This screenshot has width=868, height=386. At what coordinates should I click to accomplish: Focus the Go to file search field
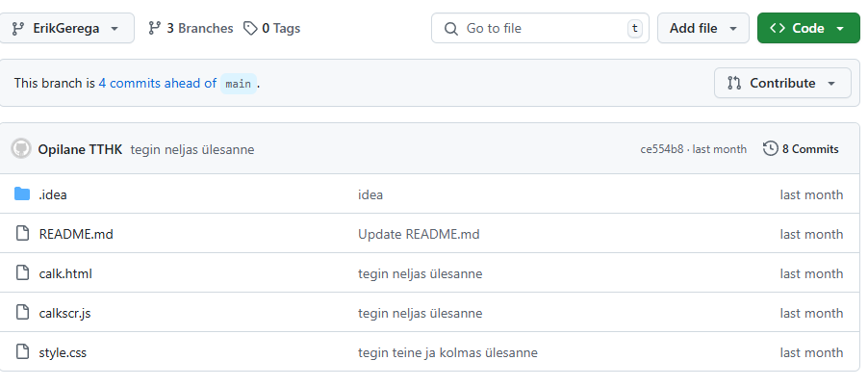(540, 28)
